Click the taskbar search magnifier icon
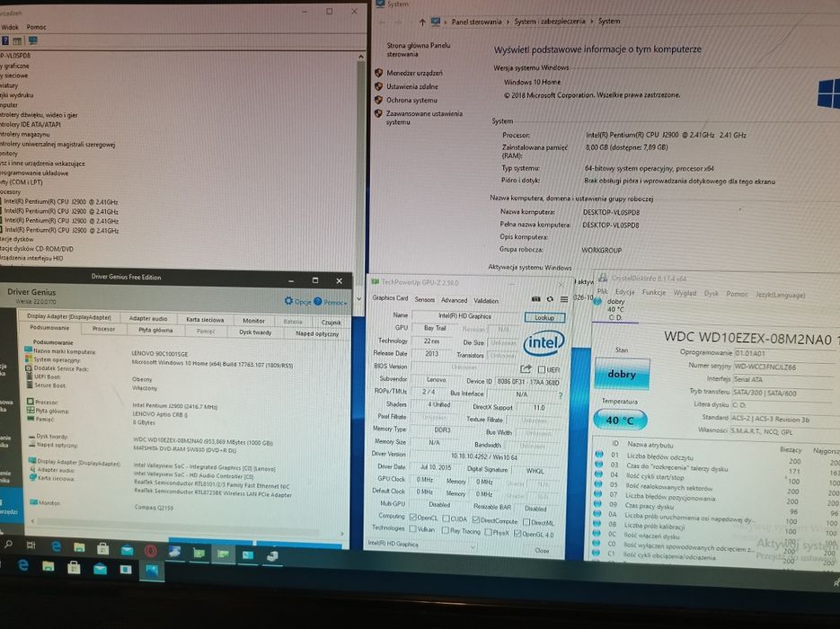This screenshot has height=629, width=840. pos(9,545)
